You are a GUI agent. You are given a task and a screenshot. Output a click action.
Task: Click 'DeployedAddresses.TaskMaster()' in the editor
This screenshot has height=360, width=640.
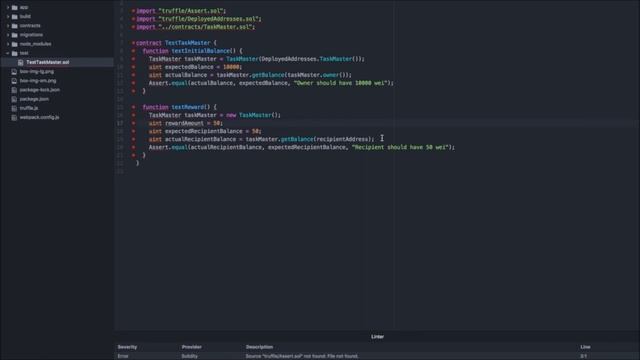point(311,59)
